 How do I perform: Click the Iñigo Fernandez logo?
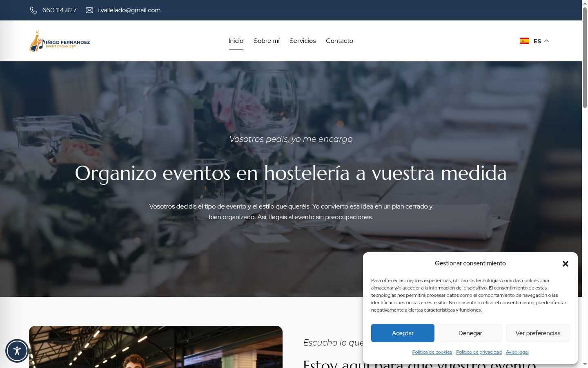point(60,41)
